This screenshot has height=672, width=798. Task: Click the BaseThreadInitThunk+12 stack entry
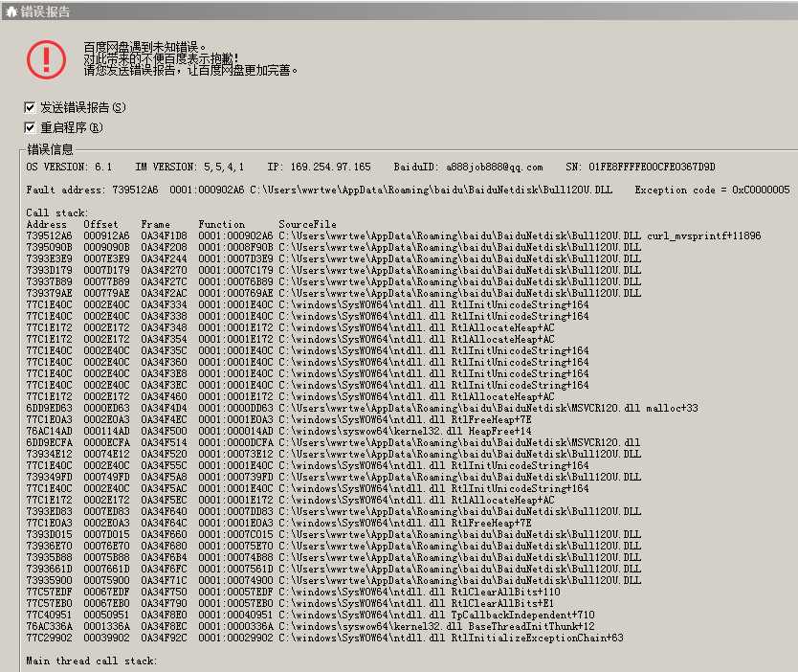click(310, 626)
